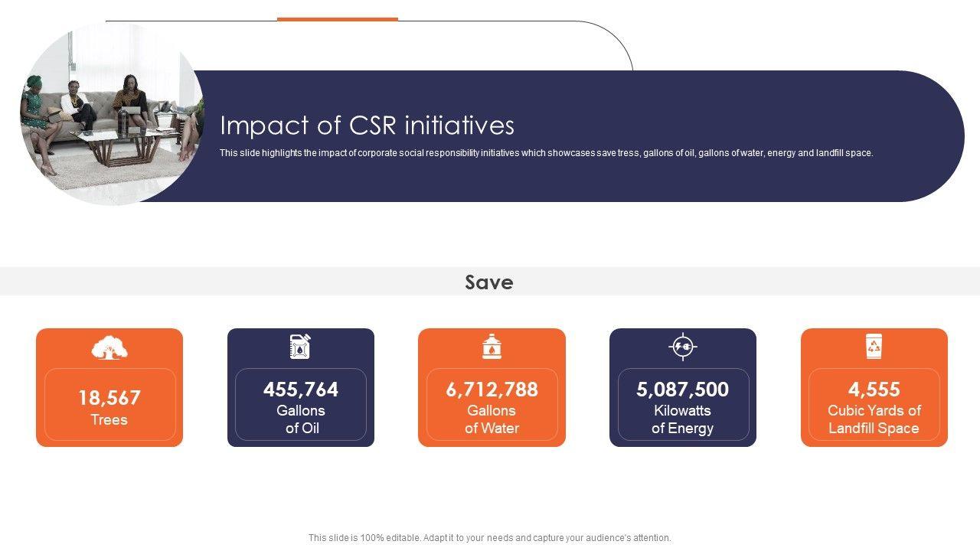
Task: Click the 6,712,788 number value
Action: (x=492, y=390)
